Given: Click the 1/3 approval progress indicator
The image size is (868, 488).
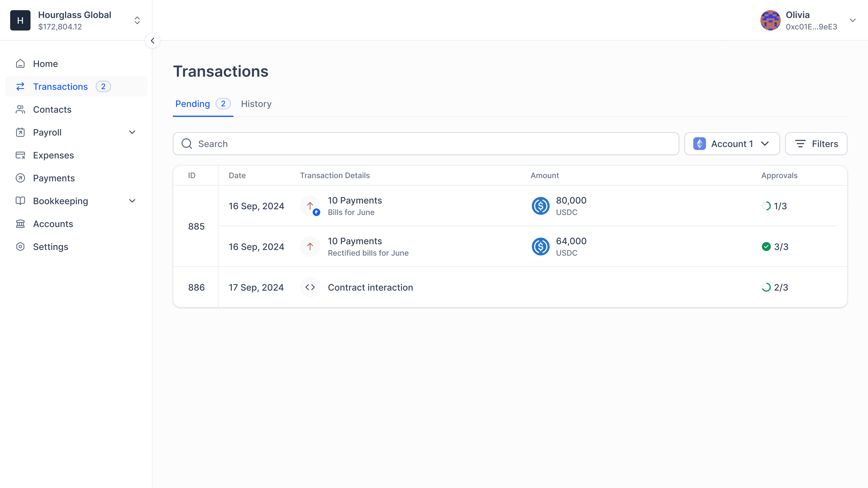Looking at the screenshot, I should point(775,206).
